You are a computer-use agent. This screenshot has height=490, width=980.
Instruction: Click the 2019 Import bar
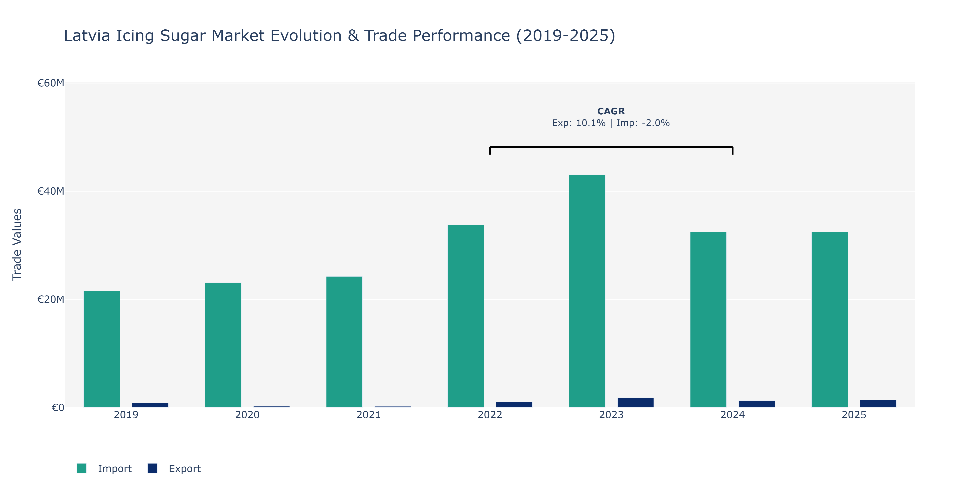(102, 349)
